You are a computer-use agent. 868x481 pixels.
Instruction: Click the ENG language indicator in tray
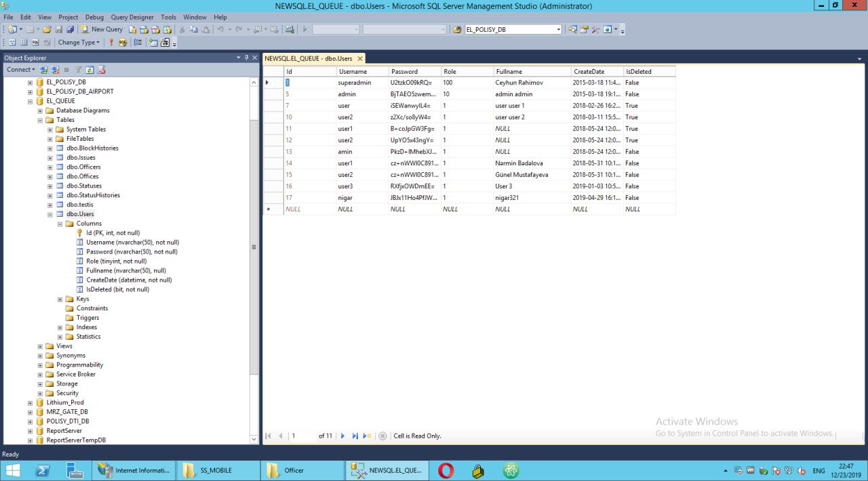click(x=819, y=470)
